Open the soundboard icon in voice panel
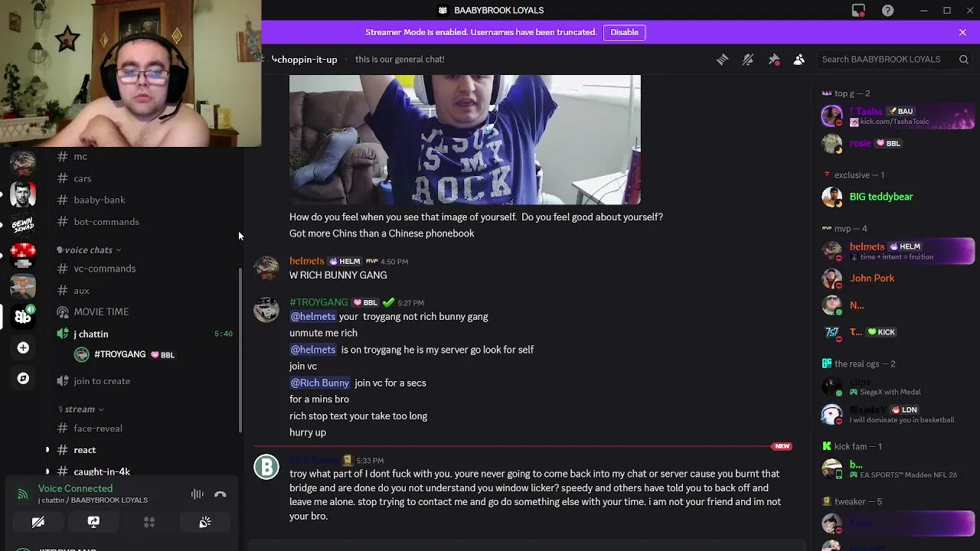This screenshot has height=551, width=980. click(x=205, y=522)
